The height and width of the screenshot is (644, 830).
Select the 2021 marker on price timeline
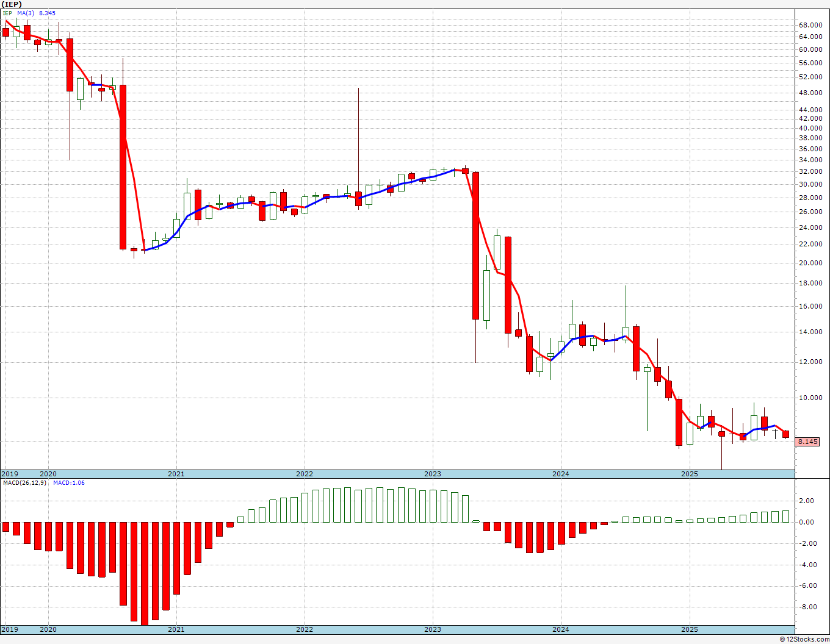tap(176, 474)
